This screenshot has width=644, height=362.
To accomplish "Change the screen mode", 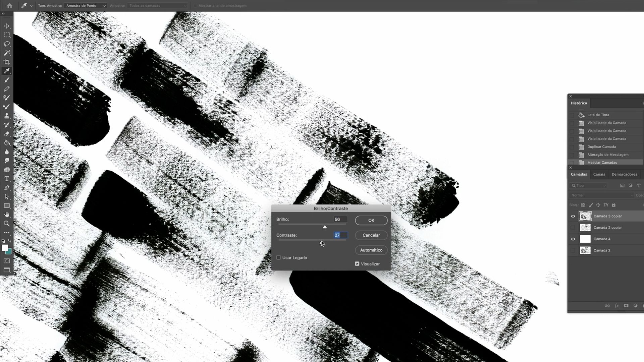I will tap(7, 270).
